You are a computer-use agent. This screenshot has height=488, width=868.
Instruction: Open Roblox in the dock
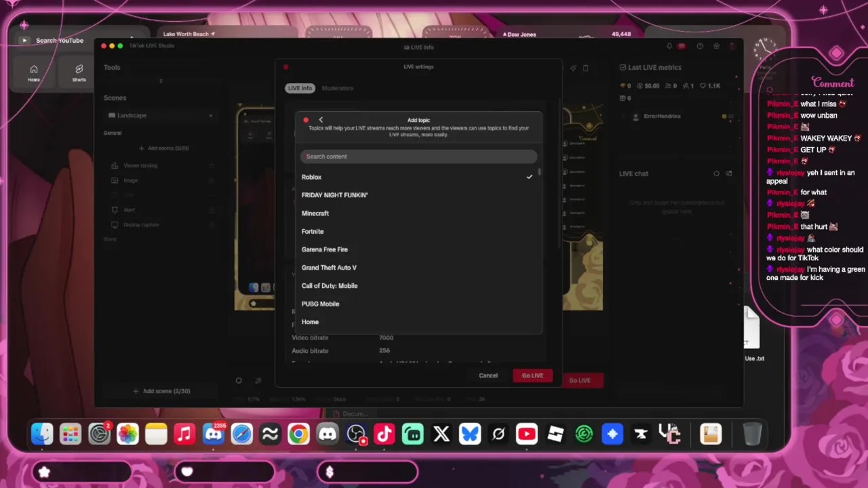click(555, 434)
